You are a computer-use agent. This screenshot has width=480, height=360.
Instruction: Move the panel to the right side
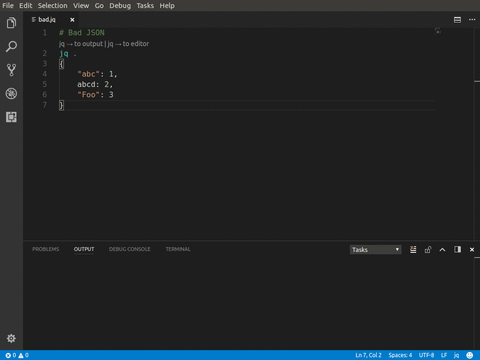point(457,250)
